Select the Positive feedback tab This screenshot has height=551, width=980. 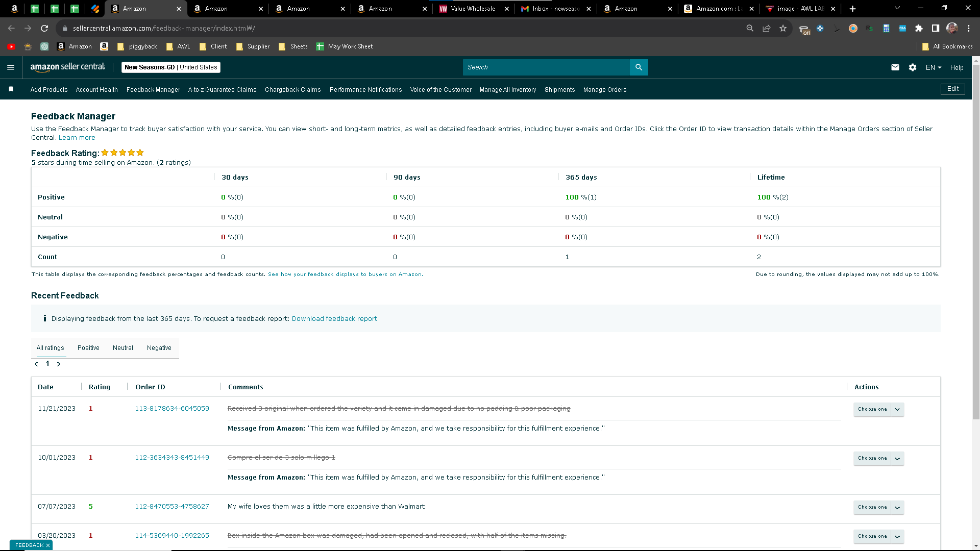(x=88, y=348)
